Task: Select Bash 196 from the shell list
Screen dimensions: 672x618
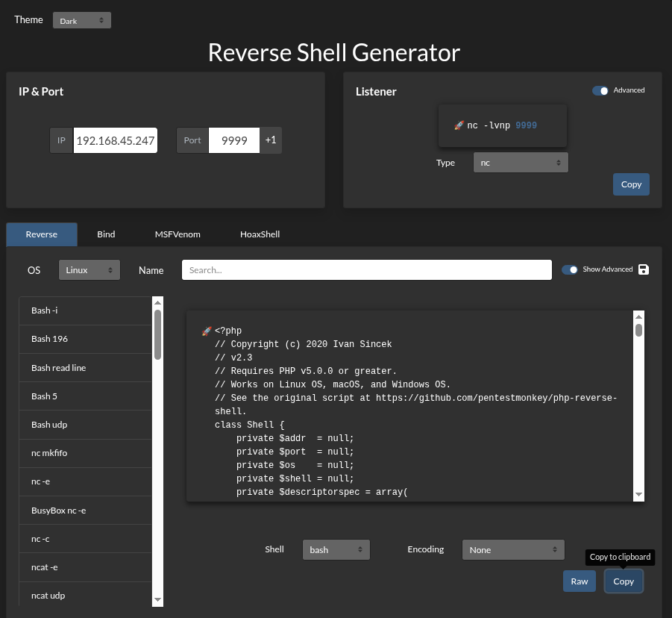Action: 85,339
